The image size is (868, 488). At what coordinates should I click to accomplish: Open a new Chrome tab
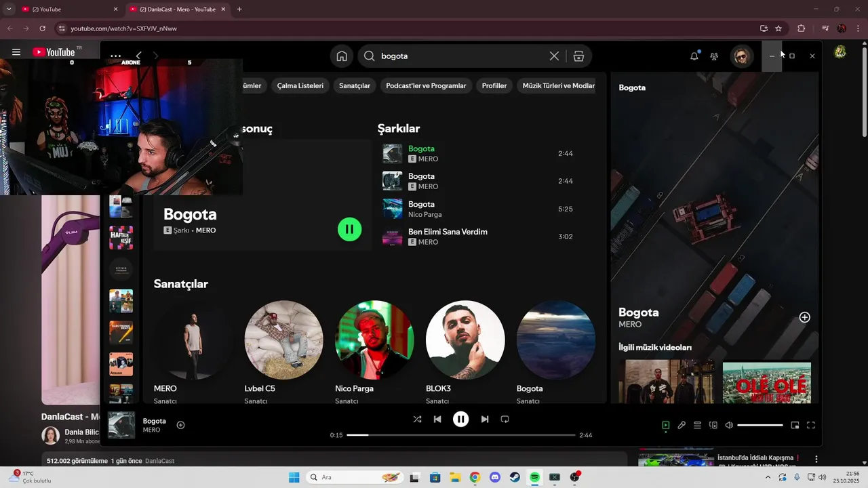click(239, 9)
